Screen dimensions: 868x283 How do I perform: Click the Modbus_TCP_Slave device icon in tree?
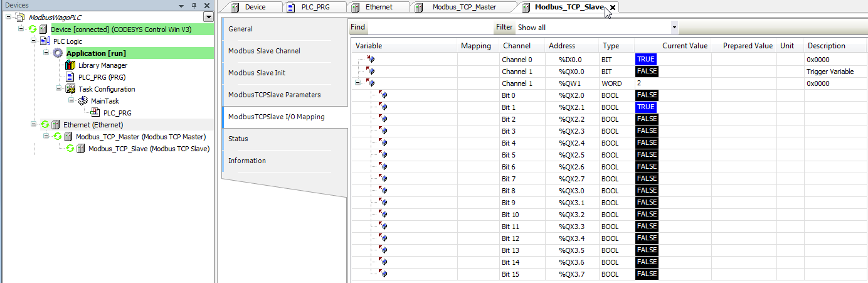[x=81, y=149]
